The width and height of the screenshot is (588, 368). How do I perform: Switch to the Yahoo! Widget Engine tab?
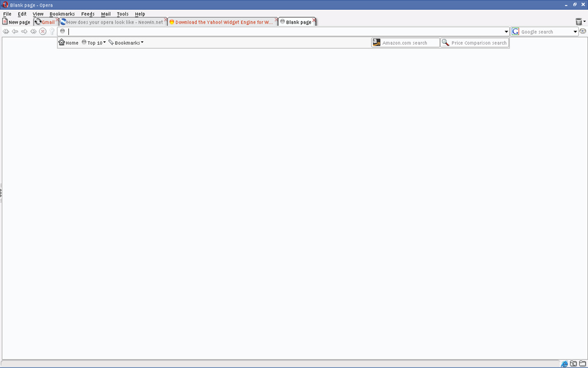pos(223,22)
